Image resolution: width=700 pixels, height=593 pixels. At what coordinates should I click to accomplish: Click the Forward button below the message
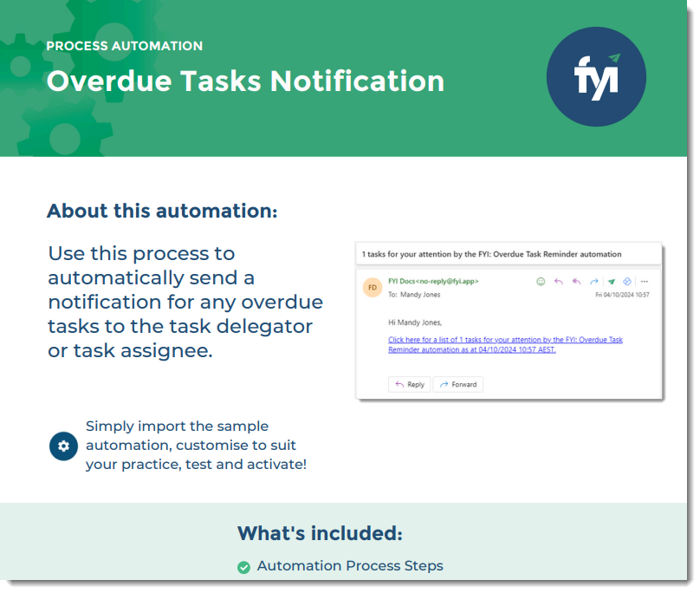click(x=457, y=384)
